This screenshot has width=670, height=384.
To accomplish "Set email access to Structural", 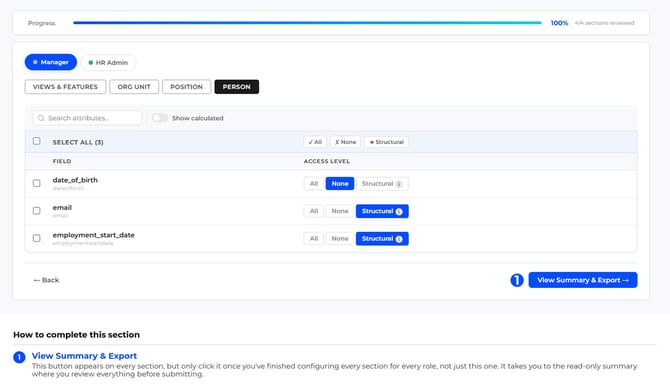I will tap(382, 211).
